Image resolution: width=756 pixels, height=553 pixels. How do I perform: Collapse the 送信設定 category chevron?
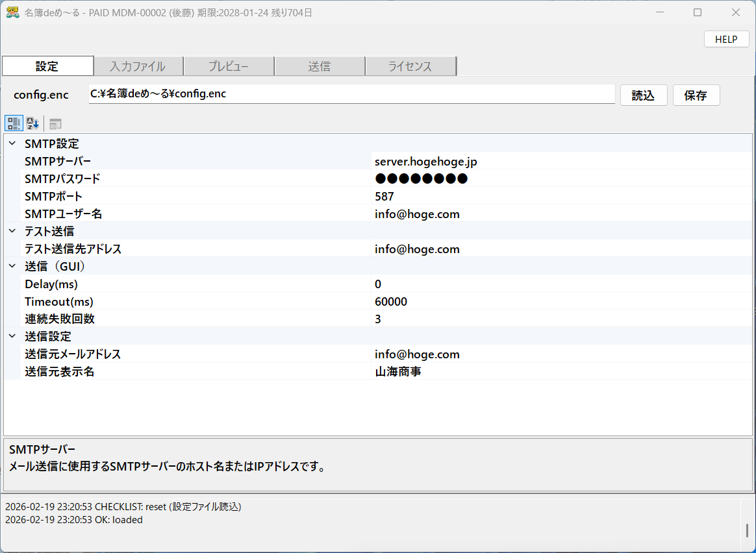(12, 336)
